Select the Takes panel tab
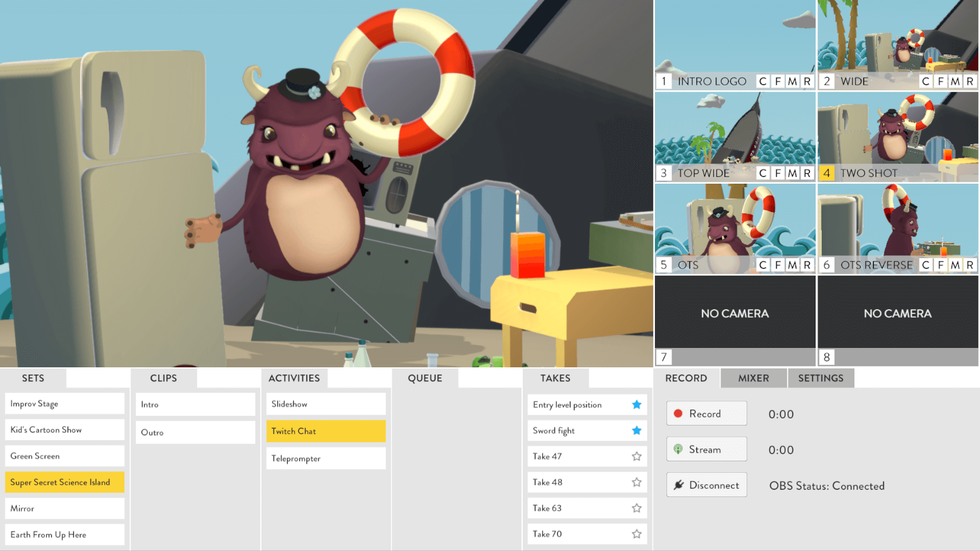 tap(555, 378)
